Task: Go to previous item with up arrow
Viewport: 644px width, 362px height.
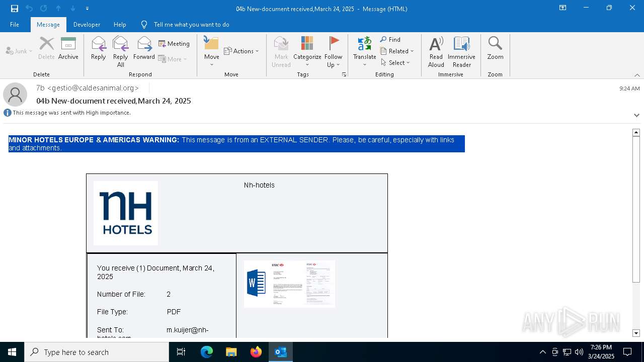Action: click(x=58, y=9)
